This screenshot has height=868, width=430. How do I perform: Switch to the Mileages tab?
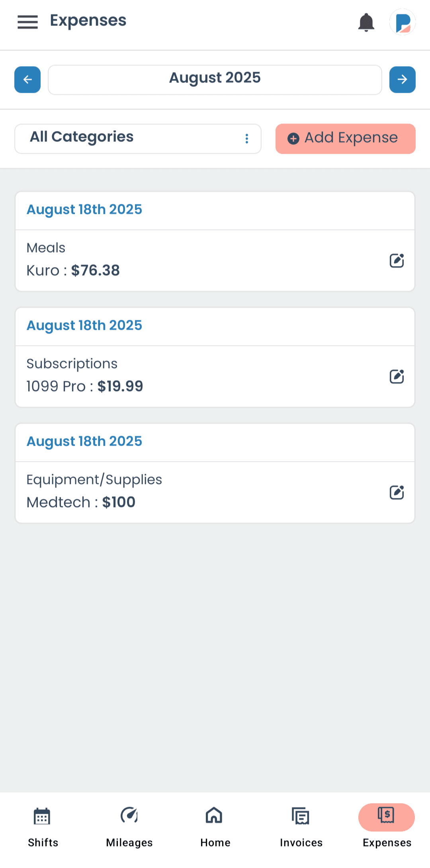click(x=129, y=827)
